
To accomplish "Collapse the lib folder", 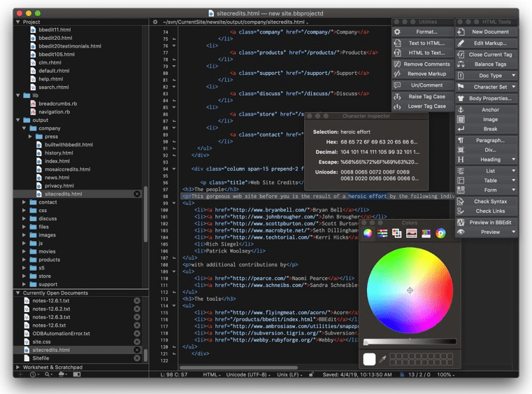I will [x=17, y=95].
